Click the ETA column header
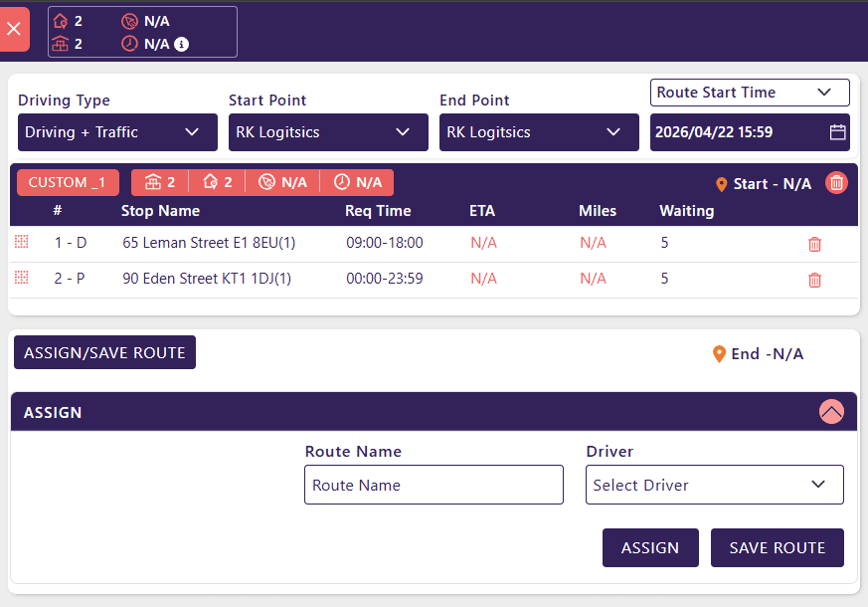Image resolution: width=868 pixels, height=607 pixels. click(x=482, y=211)
